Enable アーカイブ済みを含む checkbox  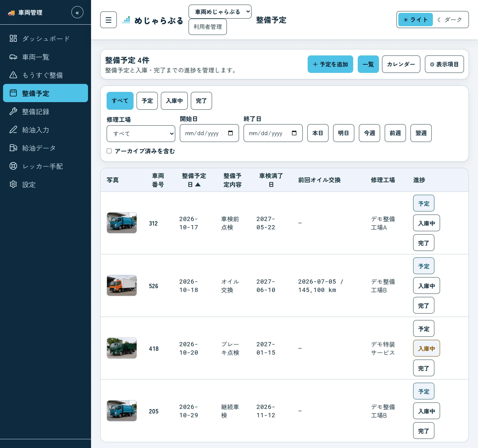pos(109,151)
